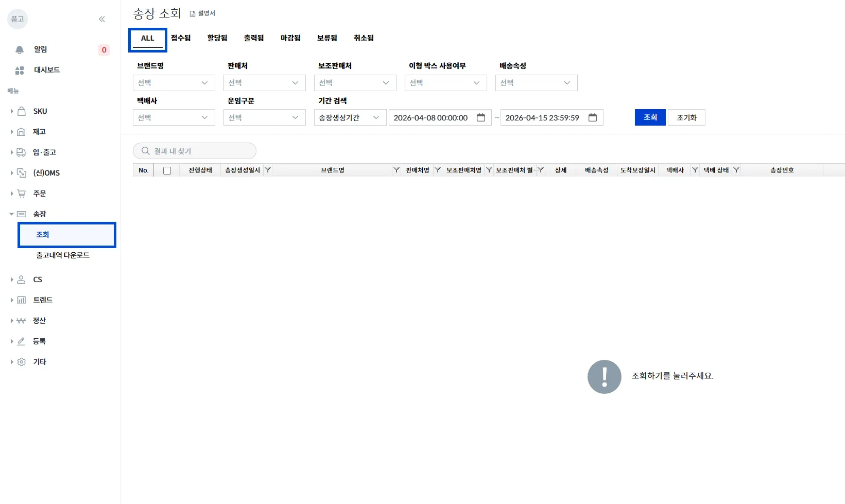845x504 pixels.
Task: Filter the 택배 상태 column
Action: (736, 170)
